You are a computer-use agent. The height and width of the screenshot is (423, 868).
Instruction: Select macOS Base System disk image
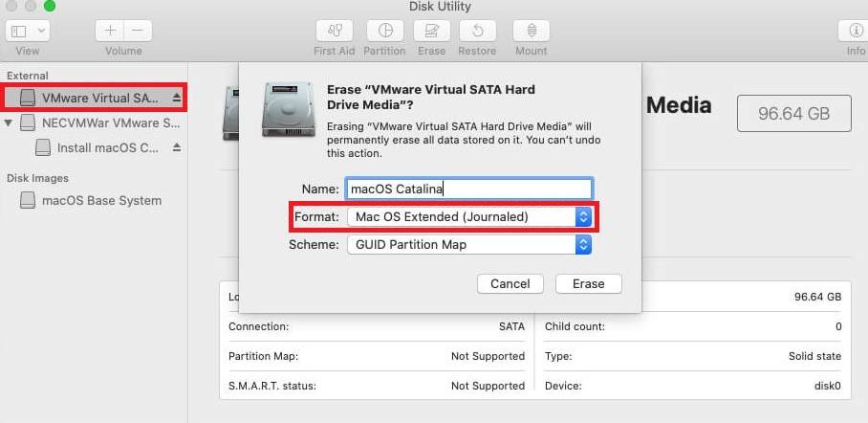coord(101,201)
